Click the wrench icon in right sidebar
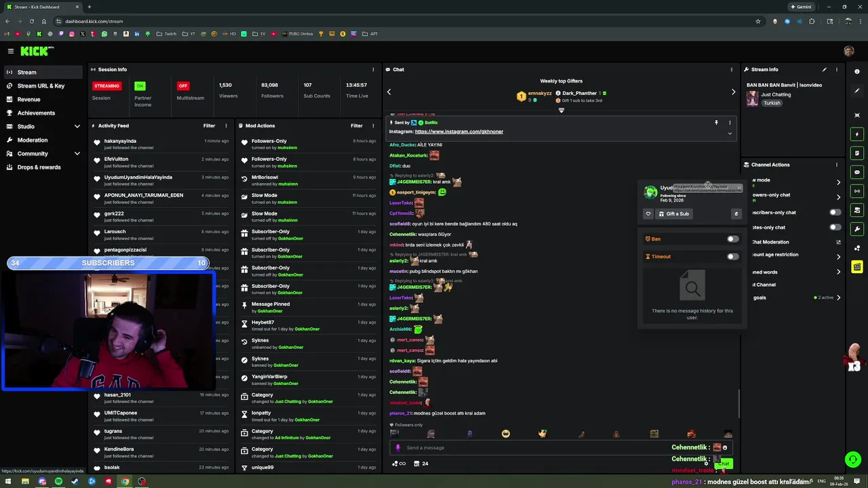Screen dimensions: 868x488 [x=857, y=229]
